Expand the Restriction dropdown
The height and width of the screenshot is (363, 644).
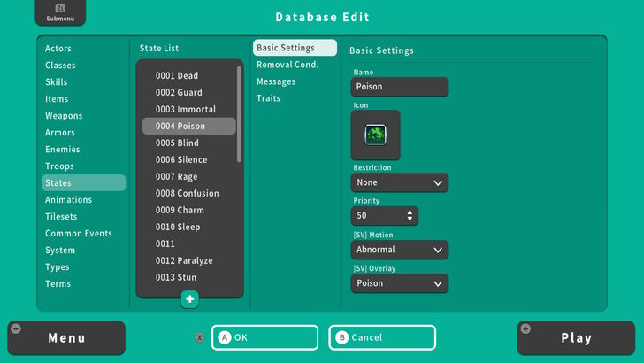click(x=400, y=182)
